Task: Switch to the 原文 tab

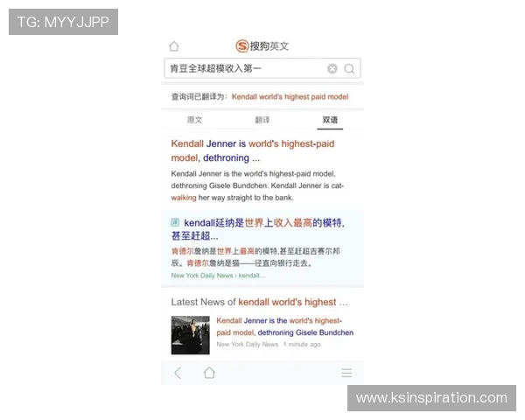Action: tap(194, 120)
